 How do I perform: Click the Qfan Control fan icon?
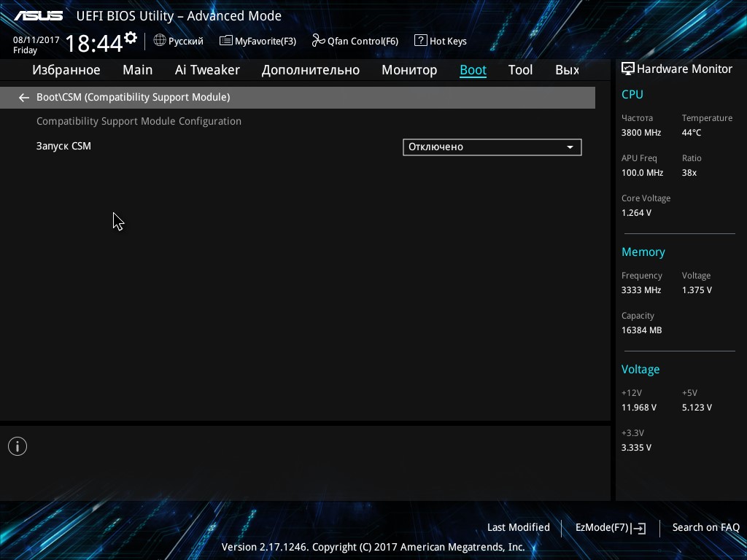click(x=318, y=41)
